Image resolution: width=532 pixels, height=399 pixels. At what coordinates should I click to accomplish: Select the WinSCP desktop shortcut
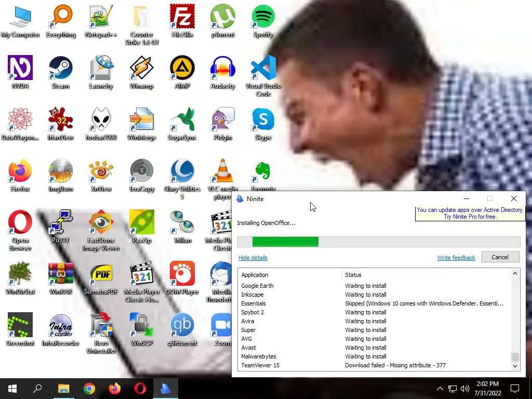click(141, 329)
